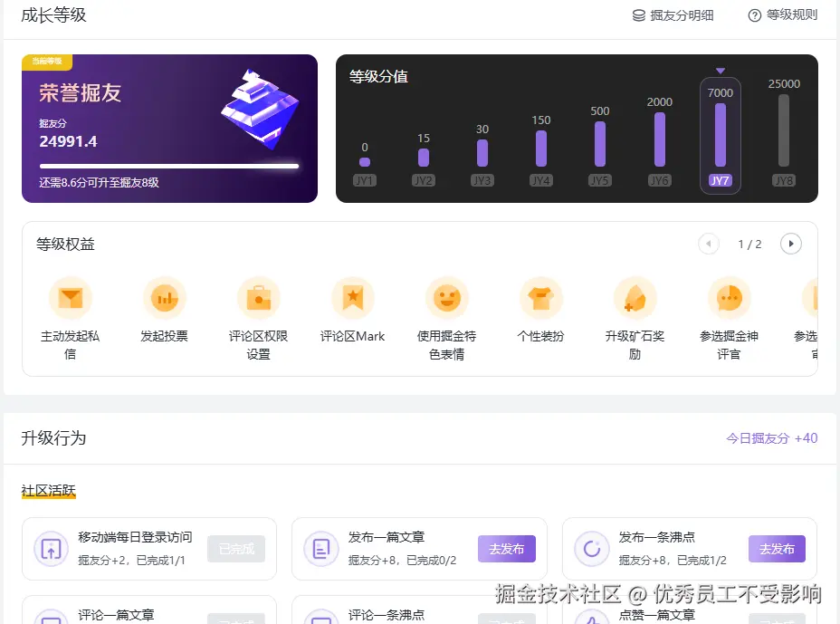Click 去发布 to publish an article
The width and height of the screenshot is (840, 624).
506,549
